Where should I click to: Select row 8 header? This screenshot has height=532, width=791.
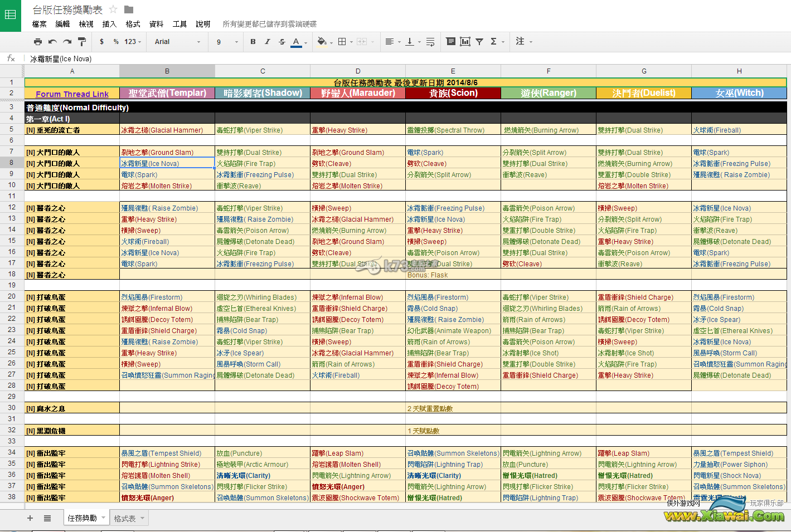(x=12, y=163)
